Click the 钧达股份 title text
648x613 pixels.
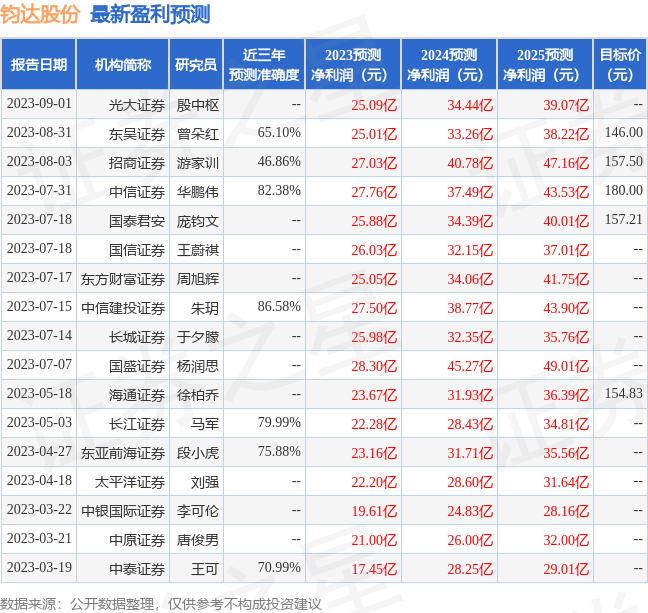40,14
